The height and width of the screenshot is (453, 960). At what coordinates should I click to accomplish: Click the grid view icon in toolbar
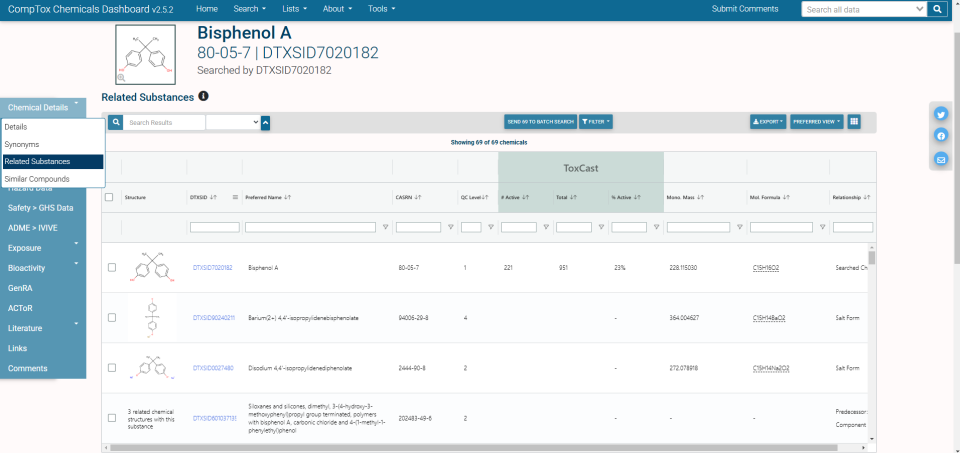[x=854, y=122]
